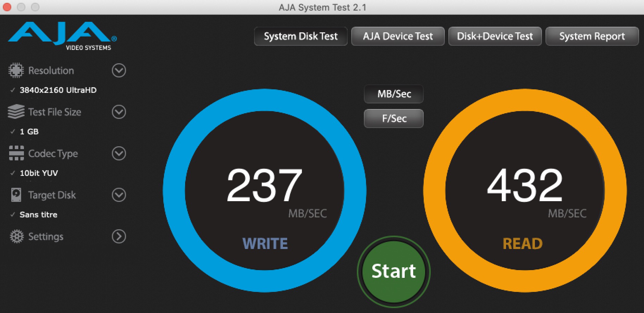Screen dimensions: 644x313
Task: Select the AJA Device Test tab
Action: (x=398, y=36)
